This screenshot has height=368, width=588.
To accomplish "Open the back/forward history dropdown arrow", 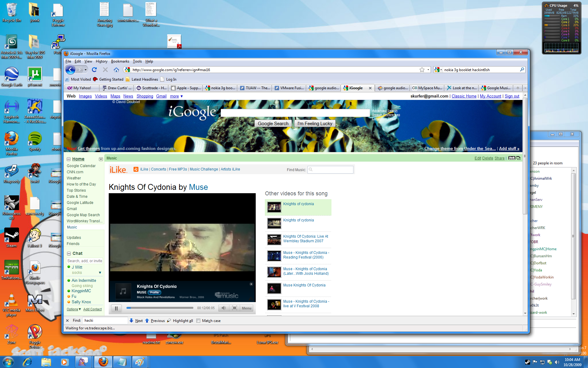I will (85, 70).
